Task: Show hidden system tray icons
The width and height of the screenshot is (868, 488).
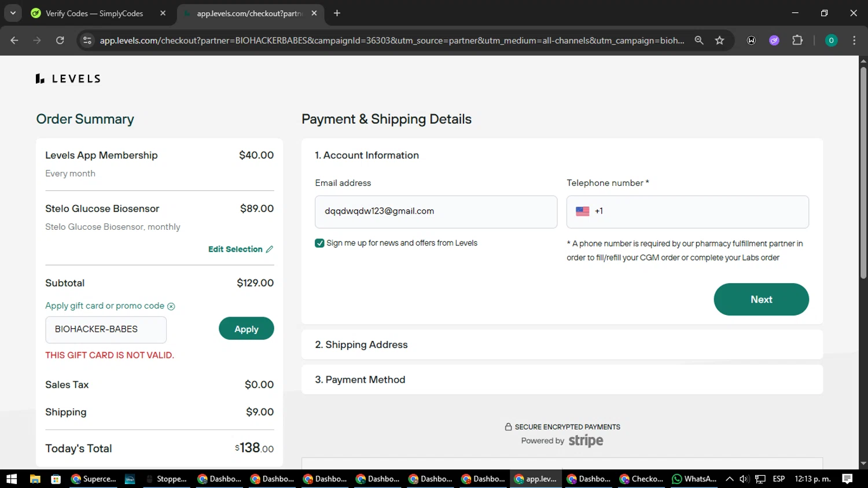Action: 729,479
